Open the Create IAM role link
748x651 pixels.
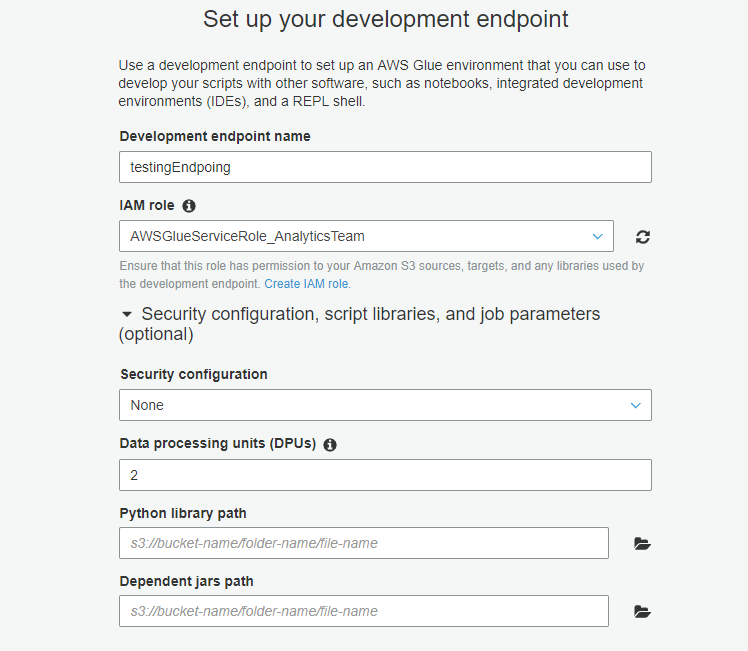307,284
